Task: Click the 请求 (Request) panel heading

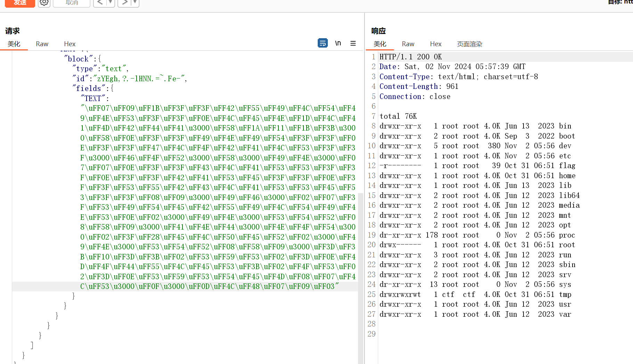Action: pyautogui.click(x=13, y=31)
